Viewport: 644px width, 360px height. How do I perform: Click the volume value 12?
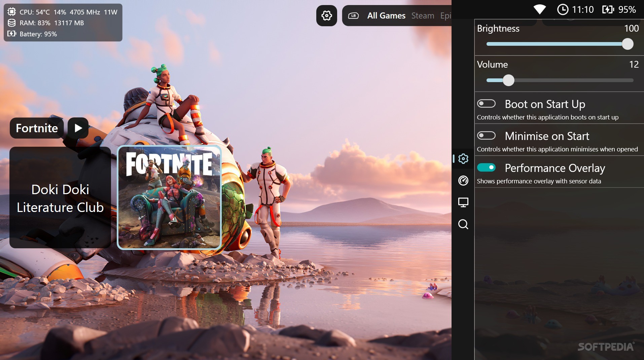634,64
